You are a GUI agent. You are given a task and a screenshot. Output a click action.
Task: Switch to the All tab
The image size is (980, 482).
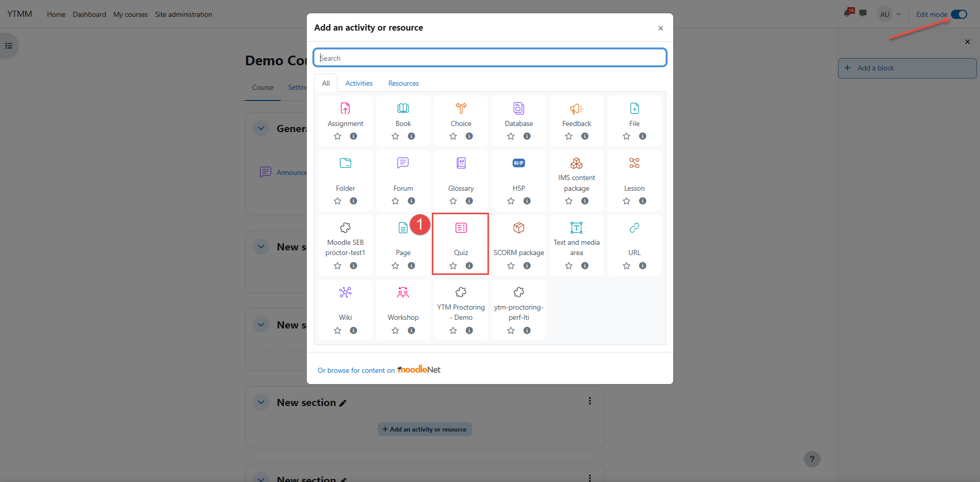326,83
